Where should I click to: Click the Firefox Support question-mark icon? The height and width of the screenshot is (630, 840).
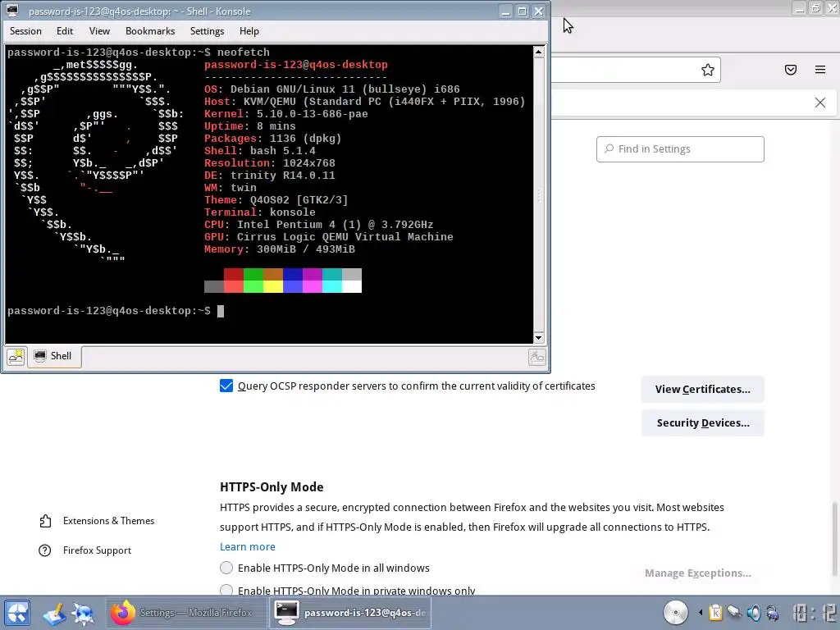[x=45, y=550]
